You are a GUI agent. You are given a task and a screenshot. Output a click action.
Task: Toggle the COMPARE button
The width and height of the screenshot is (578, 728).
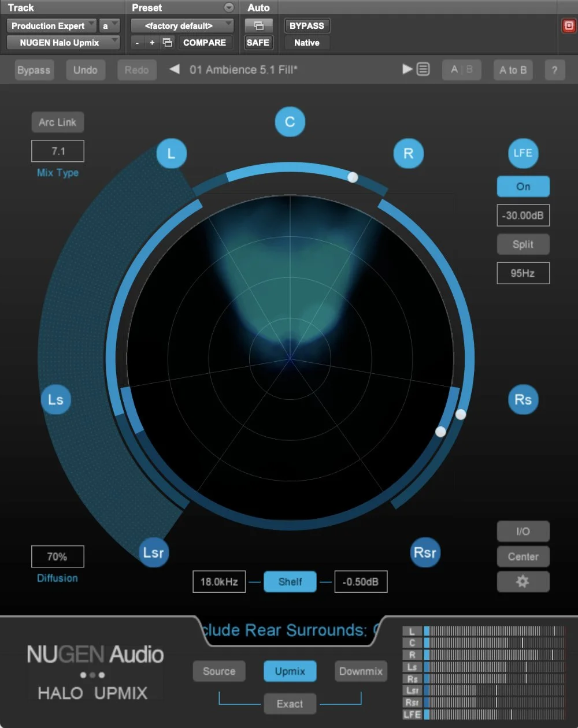205,43
